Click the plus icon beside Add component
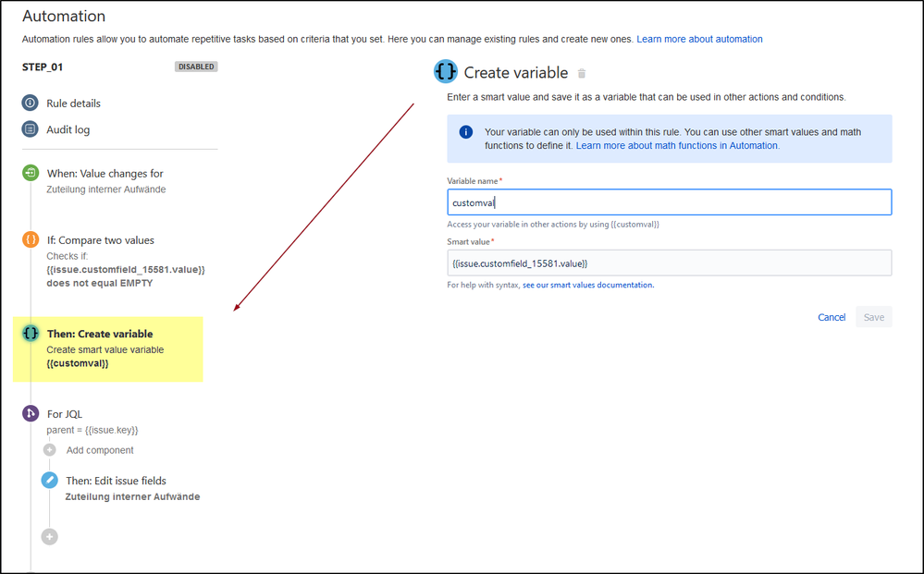The image size is (924, 574). tap(50, 450)
